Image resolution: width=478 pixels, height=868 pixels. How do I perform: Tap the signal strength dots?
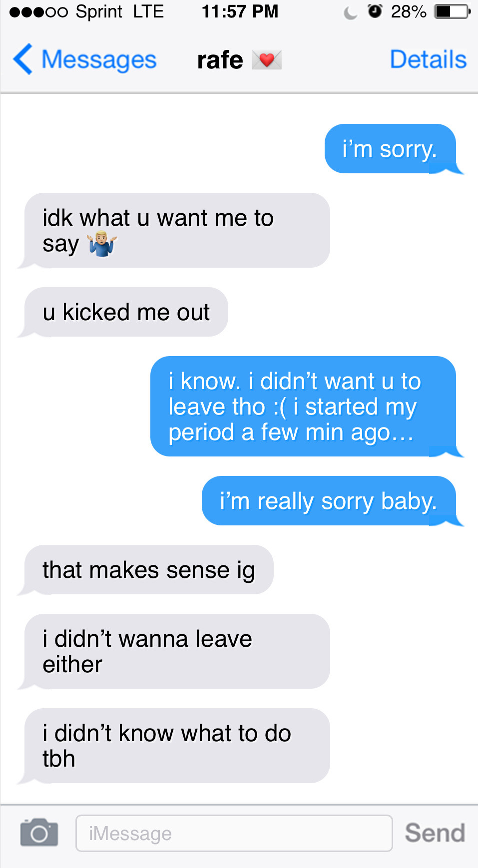click(x=38, y=12)
